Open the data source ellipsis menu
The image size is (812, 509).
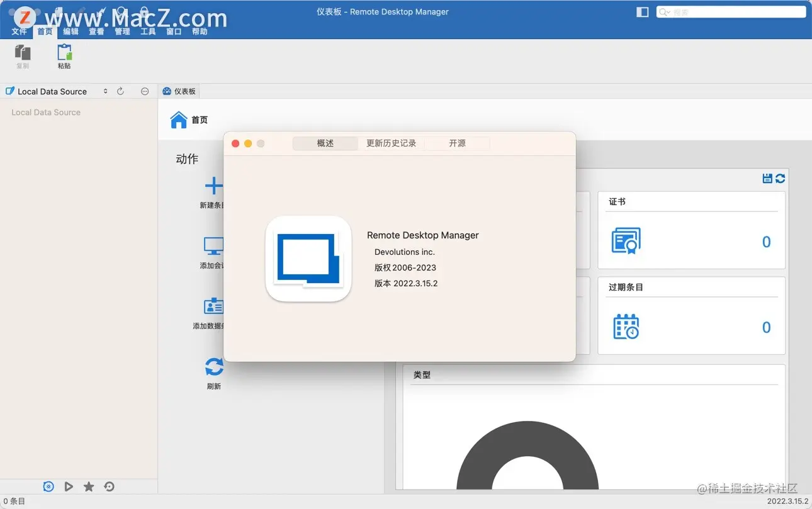coord(145,91)
